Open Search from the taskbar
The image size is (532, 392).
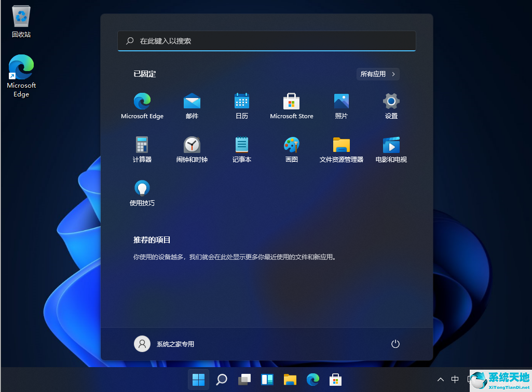[222, 379]
